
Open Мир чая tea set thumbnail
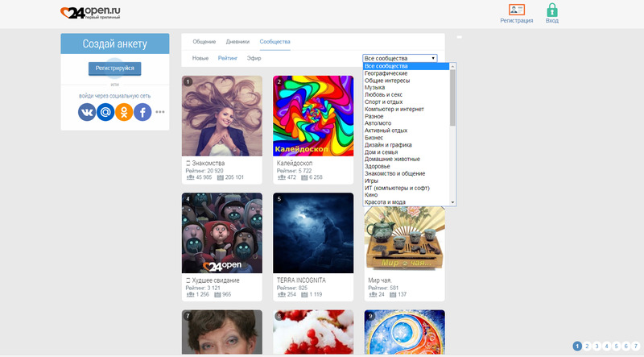coord(404,239)
